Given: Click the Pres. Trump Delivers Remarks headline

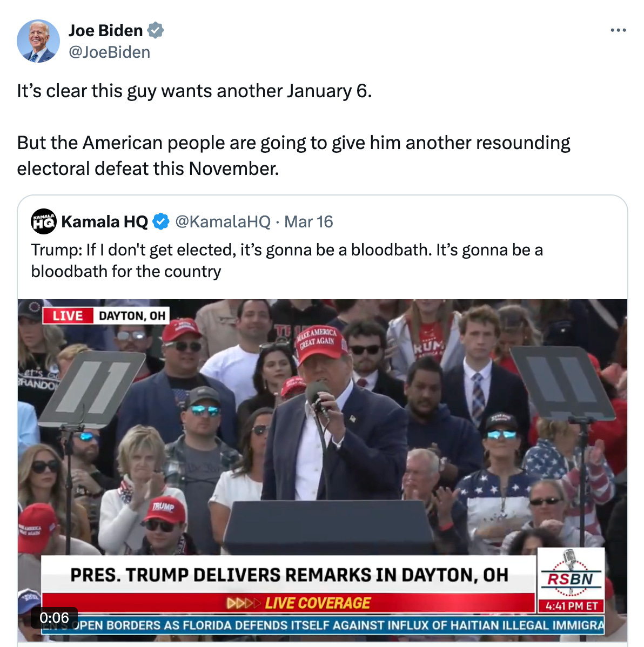Looking at the screenshot, I should pos(289,575).
